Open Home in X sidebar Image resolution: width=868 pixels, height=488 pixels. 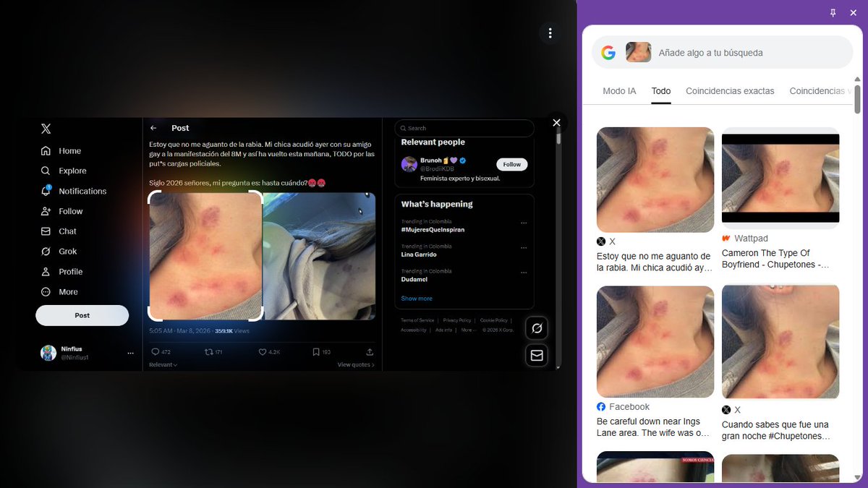click(x=61, y=151)
